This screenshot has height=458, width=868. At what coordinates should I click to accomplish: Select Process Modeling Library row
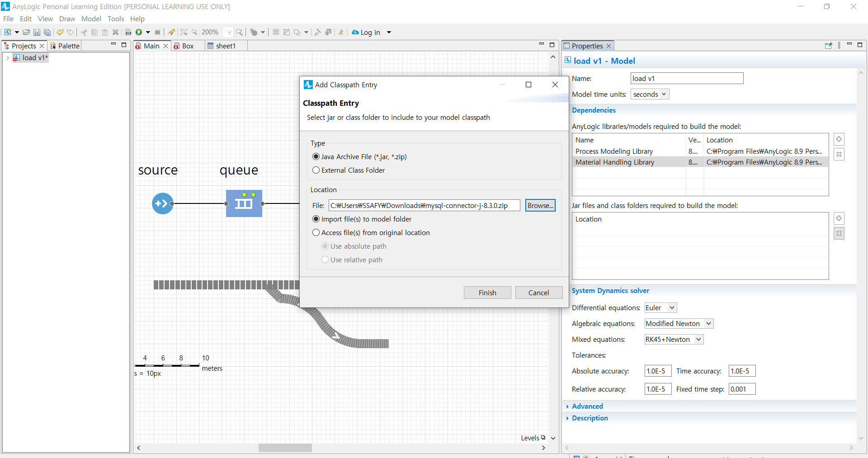click(x=700, y=151)
